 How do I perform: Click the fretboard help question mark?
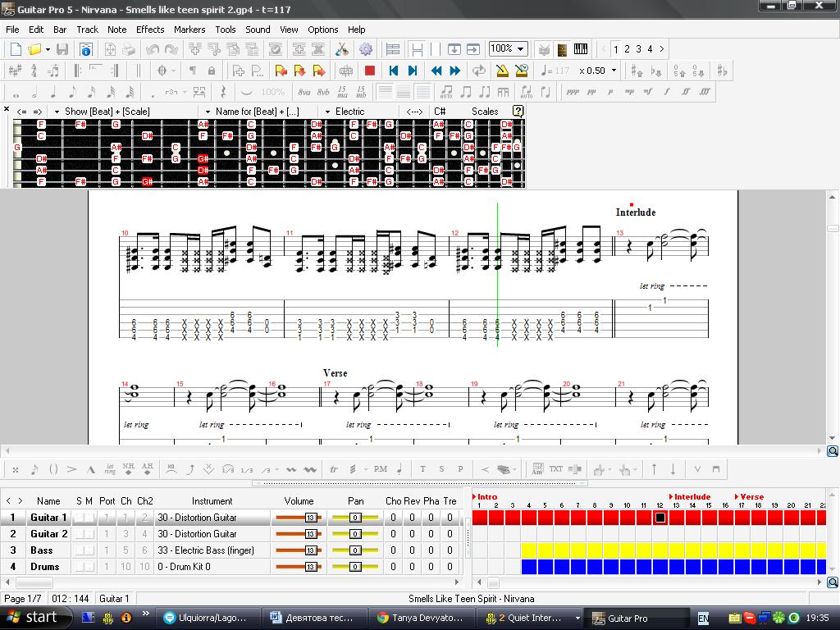(518, 111)
